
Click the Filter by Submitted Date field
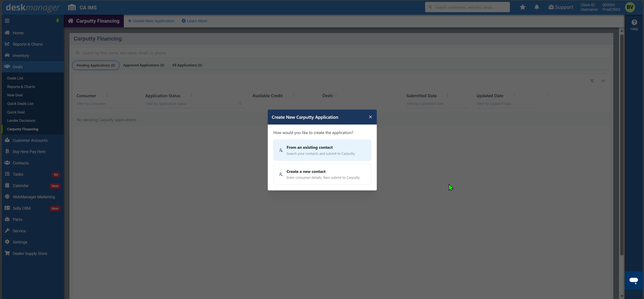click(x=437, y=104)
